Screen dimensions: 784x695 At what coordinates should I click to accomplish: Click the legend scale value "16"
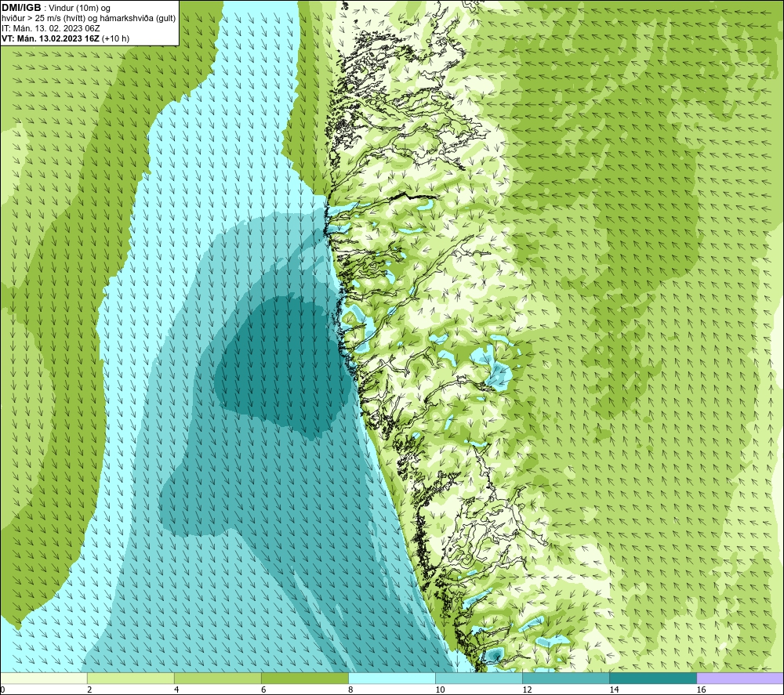(x=701, y=690)
